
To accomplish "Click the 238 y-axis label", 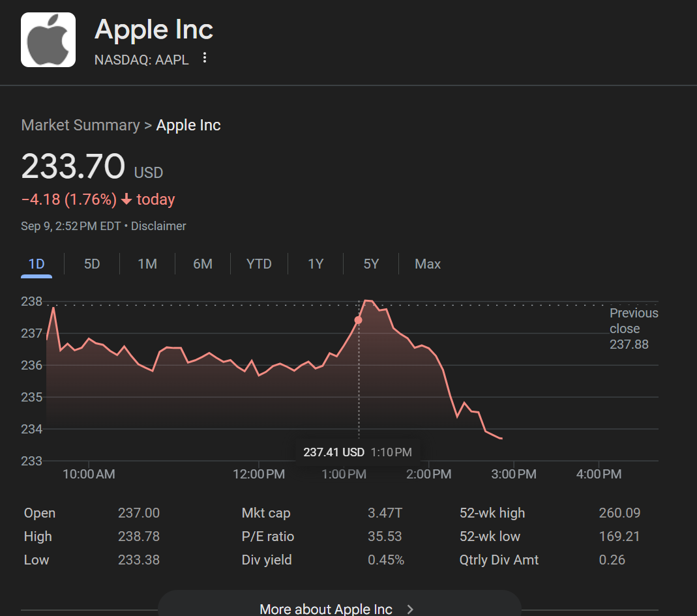I will (31, 302).
